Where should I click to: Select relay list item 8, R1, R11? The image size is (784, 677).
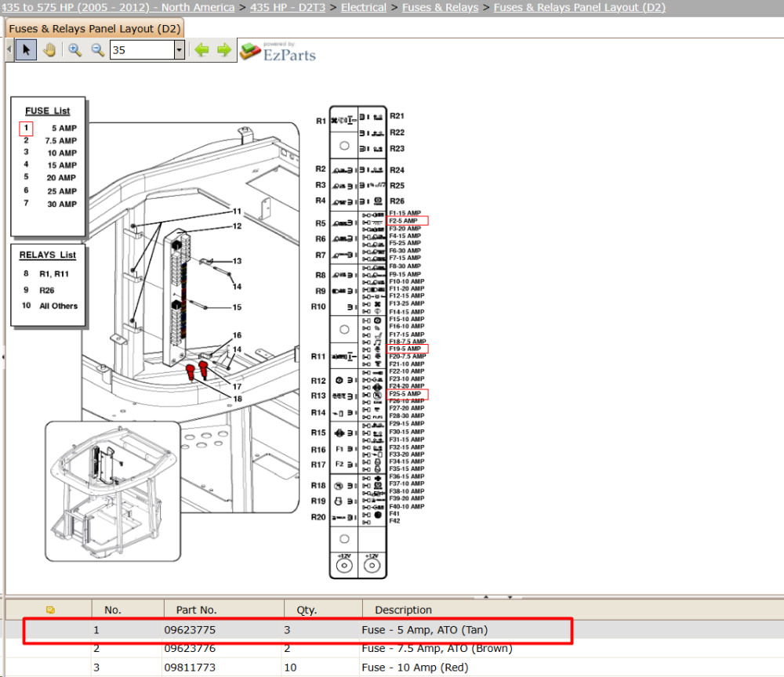click(x=46, y=273)
